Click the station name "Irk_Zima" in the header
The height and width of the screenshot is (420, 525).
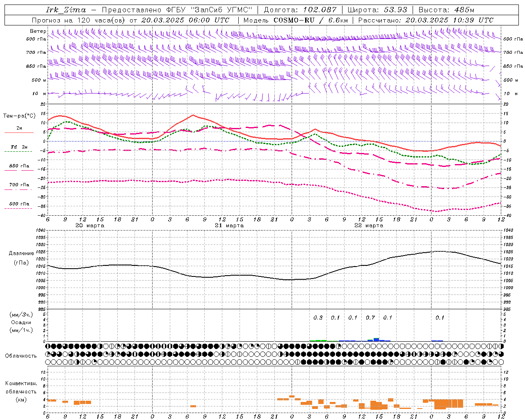click(66, 10)
